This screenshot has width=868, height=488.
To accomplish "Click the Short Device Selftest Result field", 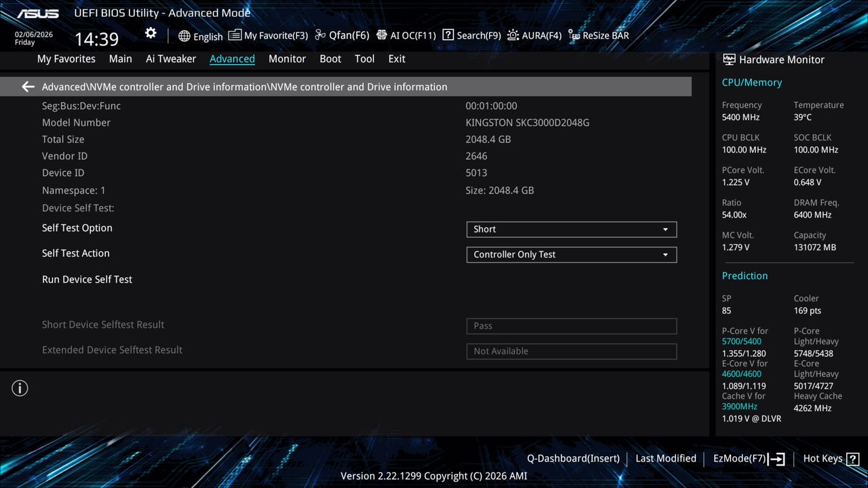I will (571, 326).
